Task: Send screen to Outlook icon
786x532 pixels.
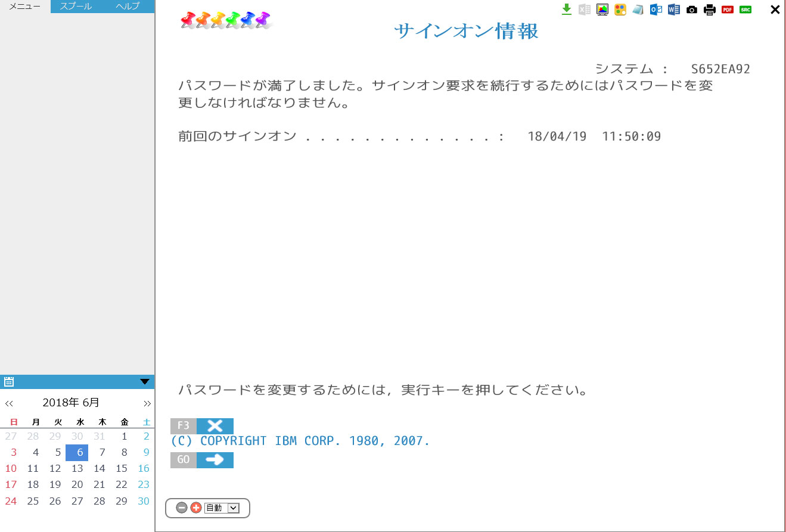Action: (x=656, y=10)
